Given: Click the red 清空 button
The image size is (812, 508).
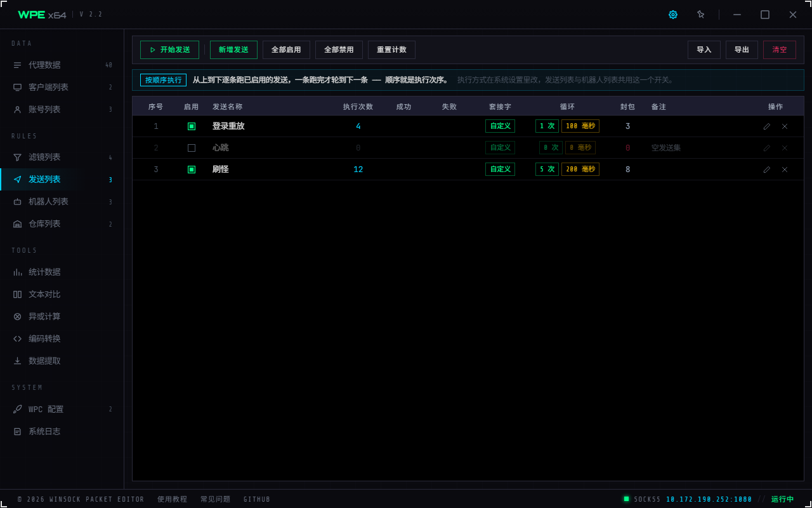Looking at the screenshot, I should pos(780,50).
